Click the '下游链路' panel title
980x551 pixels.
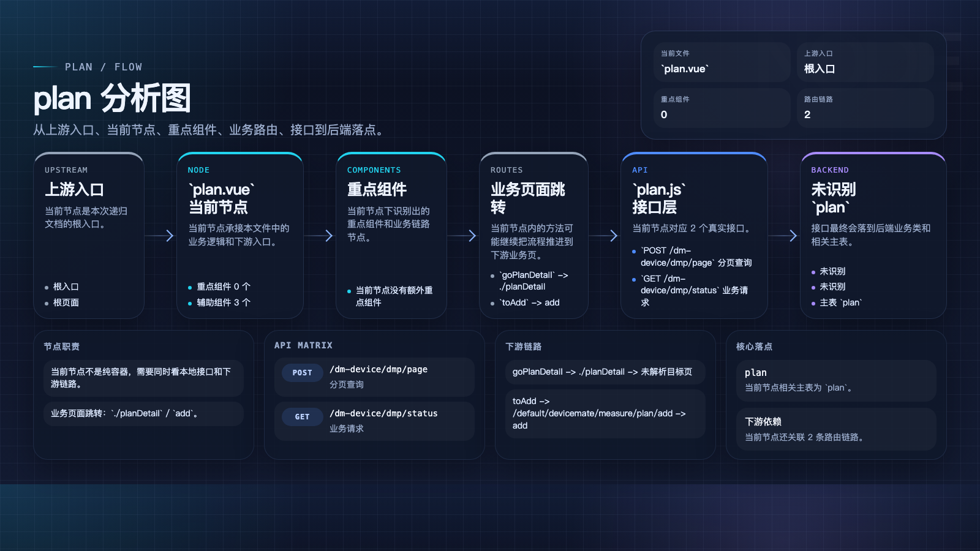pyautogui.click(x=524, y=347)
